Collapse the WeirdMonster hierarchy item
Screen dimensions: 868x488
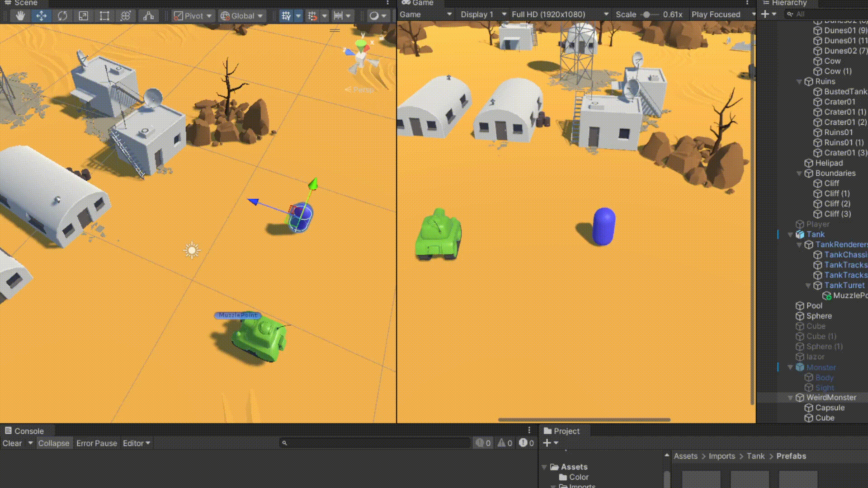pos(790,398)
